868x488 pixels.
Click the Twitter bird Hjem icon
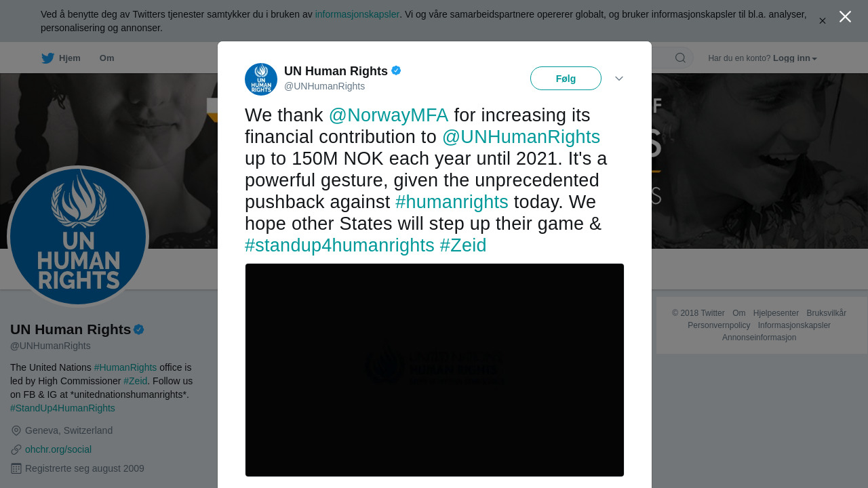click(x=47, y=58)
